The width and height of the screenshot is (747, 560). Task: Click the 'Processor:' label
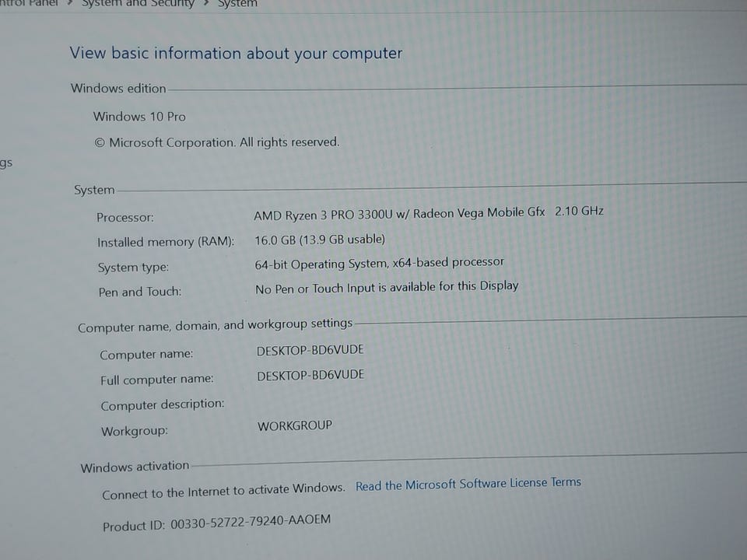(124, 217)
